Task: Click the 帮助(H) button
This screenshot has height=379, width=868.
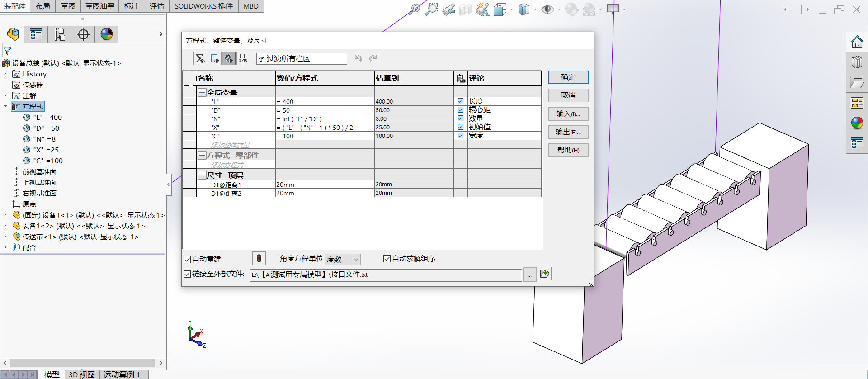Action: pos(568,150)
